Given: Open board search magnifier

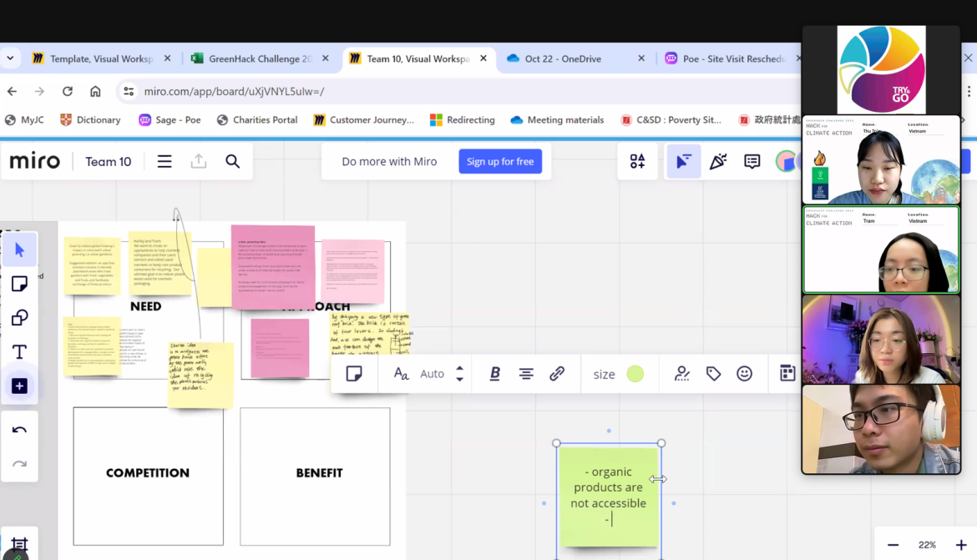Looking at the screenshot, I should tap(233, 162).
